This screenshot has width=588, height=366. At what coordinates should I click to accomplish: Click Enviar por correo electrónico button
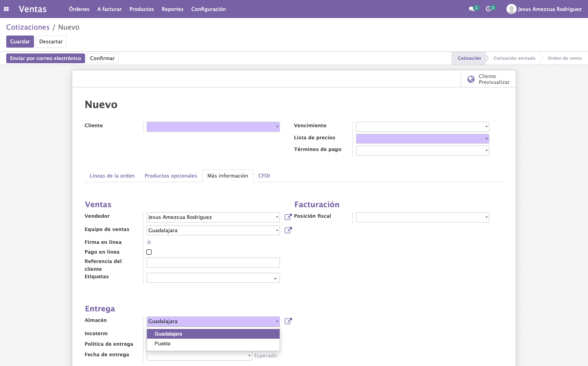46,59
